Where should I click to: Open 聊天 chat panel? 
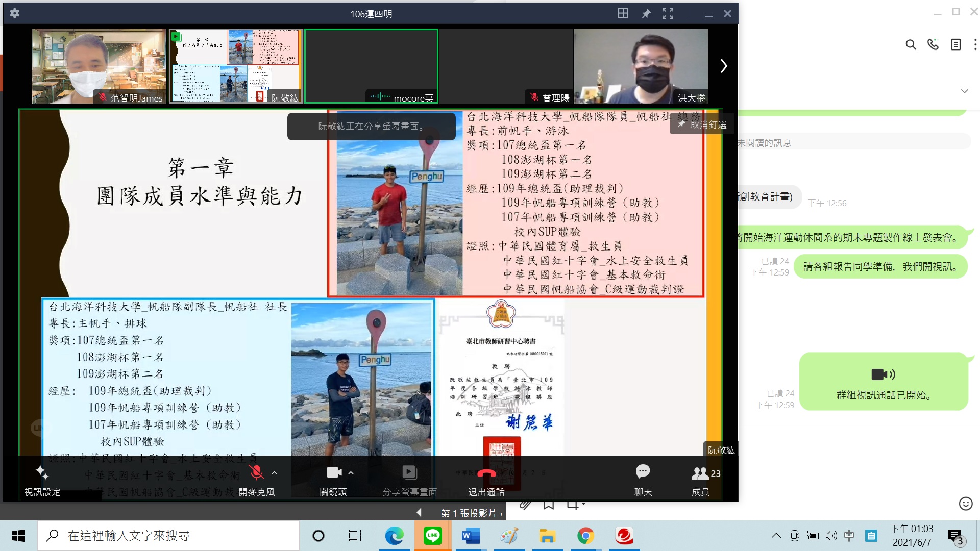click(x=643, y=480)
